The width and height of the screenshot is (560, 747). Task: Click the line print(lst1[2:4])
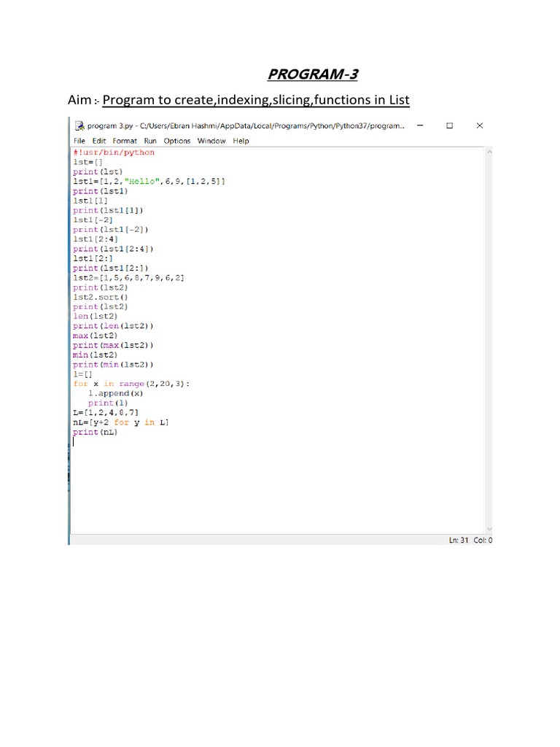[113, 249]
